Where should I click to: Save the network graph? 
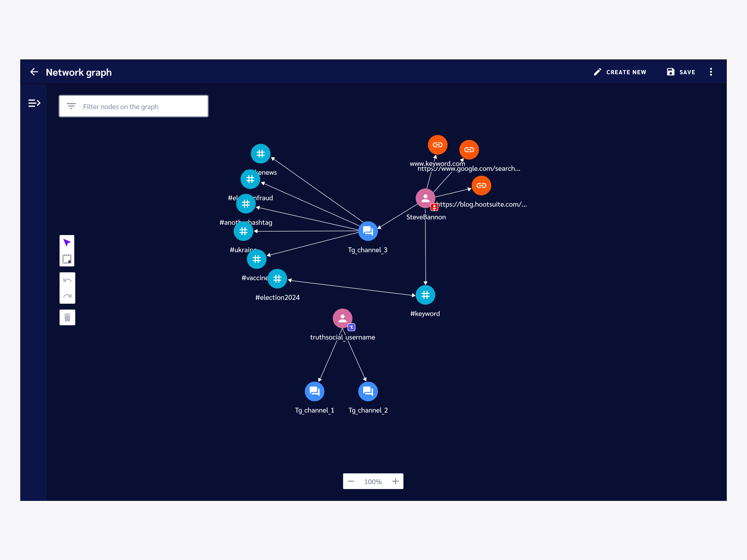click(681, 72)
